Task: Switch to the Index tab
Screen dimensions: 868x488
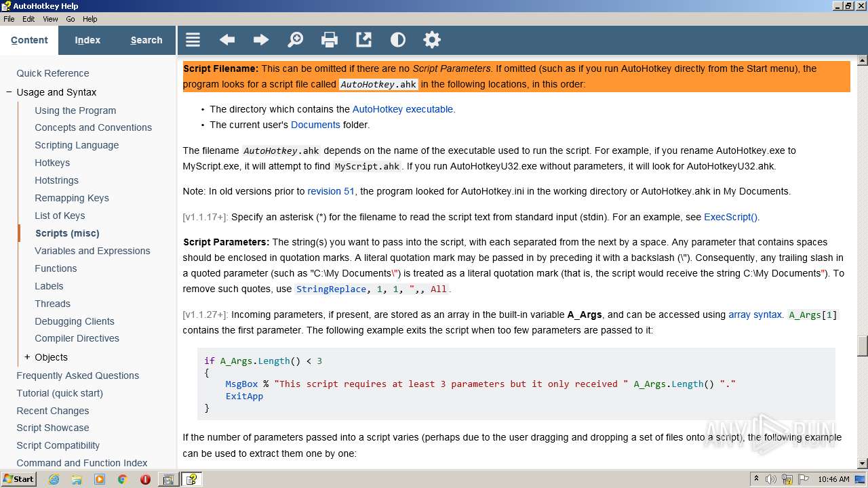Action: pyautogui.click(x=87, y=40)
